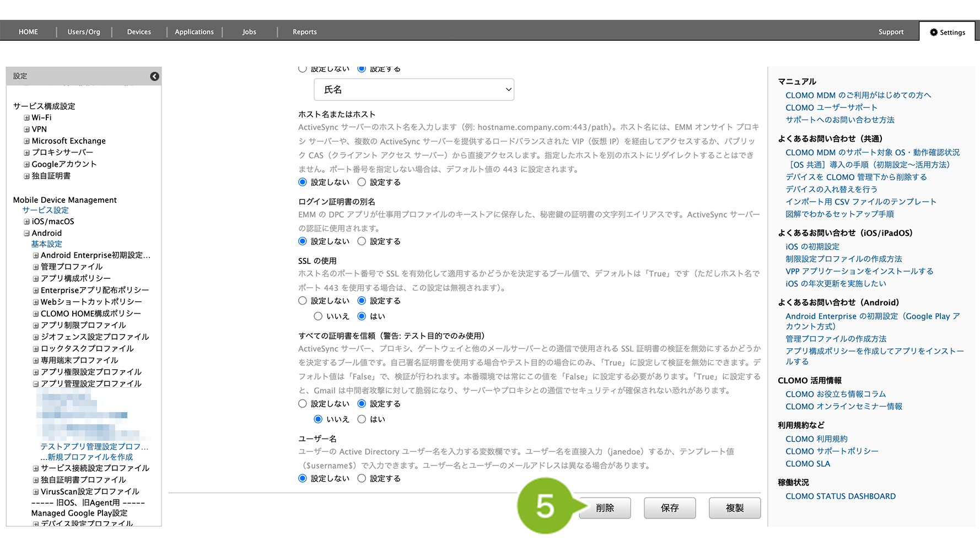The image size is (980, 551).
Task: Select いいえ under SSL の使用
Action: [318, 316]
